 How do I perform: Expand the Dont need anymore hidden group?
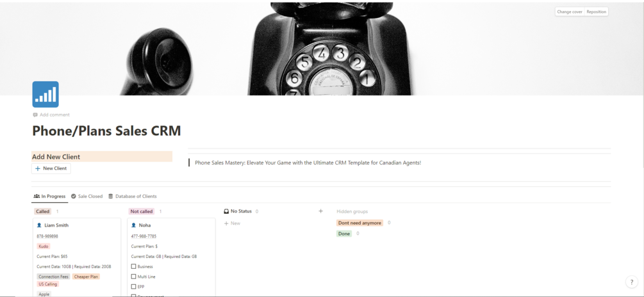pos(359,223)
